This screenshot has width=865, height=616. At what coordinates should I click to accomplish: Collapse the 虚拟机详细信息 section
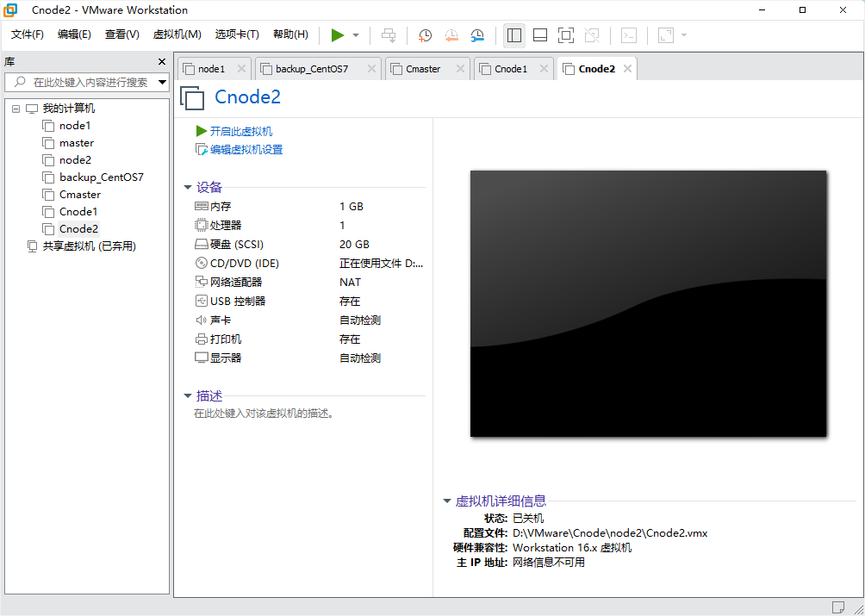point(447,501)
